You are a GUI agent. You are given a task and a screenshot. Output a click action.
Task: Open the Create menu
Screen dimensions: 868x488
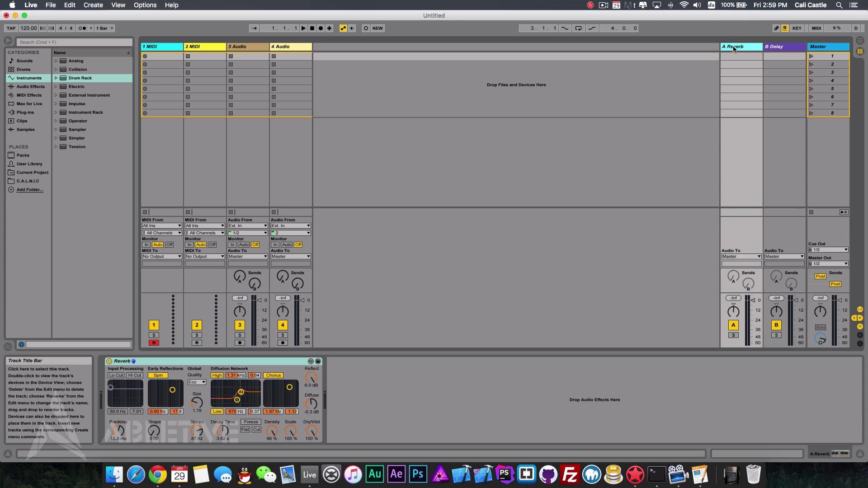[93, 5]
